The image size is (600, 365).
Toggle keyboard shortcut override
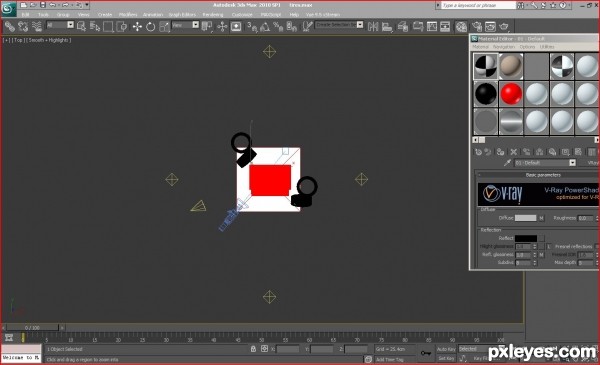pyautogui.click(x=236, y=26)
